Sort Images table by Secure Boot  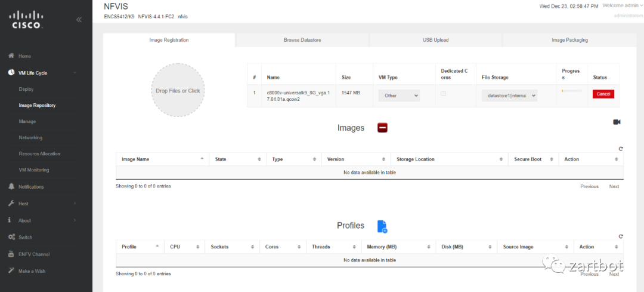[x=534, y=159]
